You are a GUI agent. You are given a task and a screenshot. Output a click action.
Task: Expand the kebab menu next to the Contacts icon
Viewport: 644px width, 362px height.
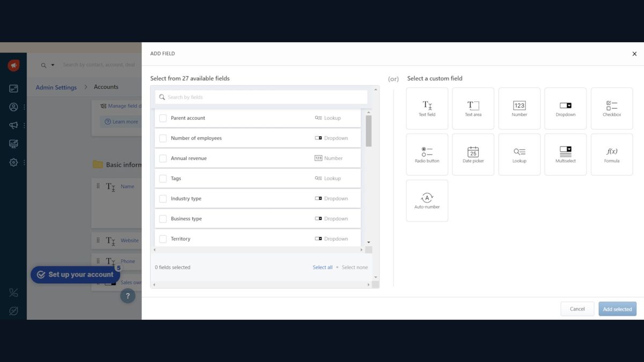[23, 107]
